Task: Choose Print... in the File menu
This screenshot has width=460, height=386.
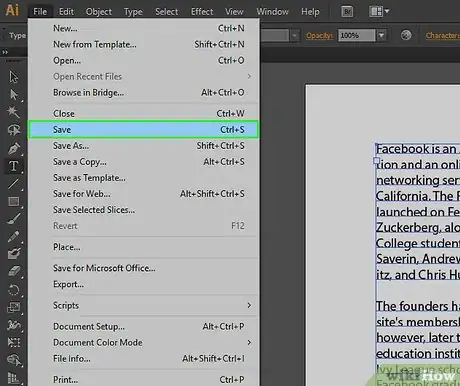Action: tap(144, 379)
